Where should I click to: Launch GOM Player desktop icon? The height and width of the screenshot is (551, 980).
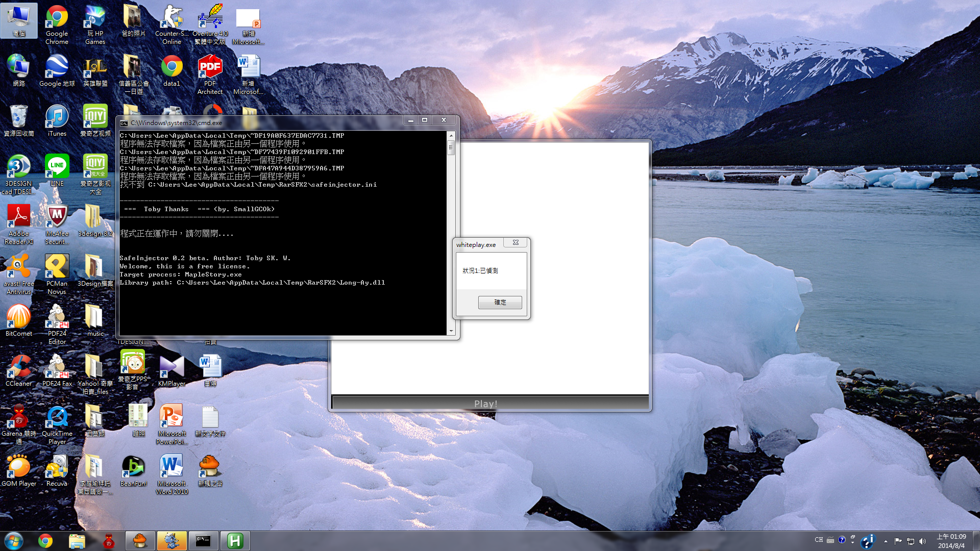tap(19, 470)
